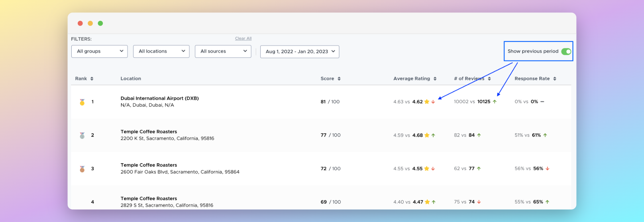Click the Location column header
Image resolution: width=644 pixels, height=222 pixels.
pyautogui.click(x=131, y=79)
